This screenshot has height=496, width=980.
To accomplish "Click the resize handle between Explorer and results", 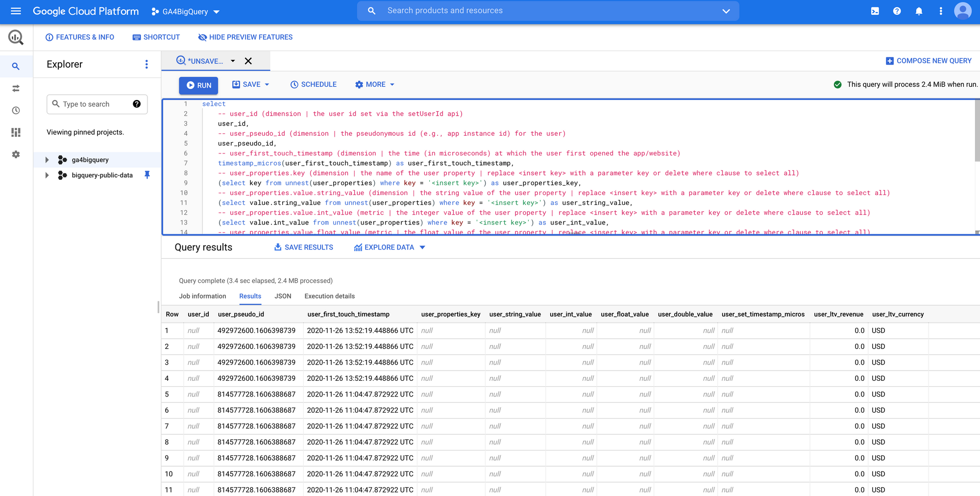I will click(x=158, y=307).
